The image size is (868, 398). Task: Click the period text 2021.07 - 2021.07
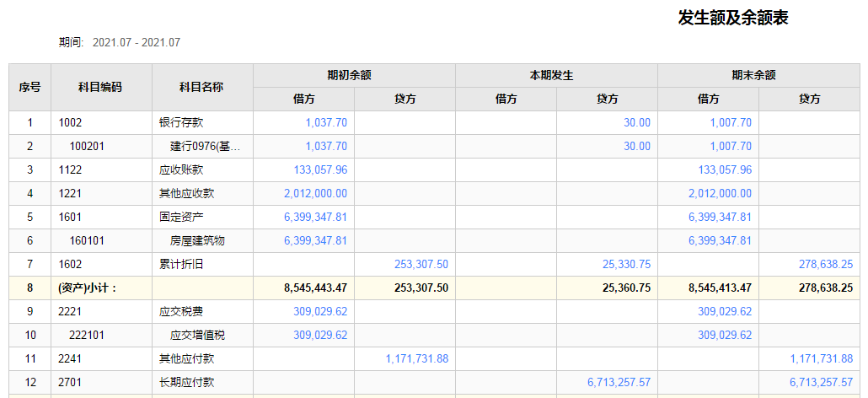click(x=137, y=43)
